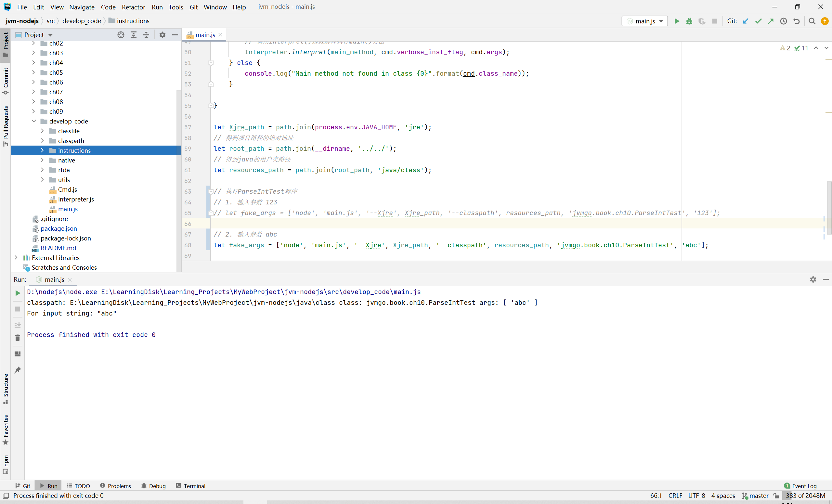Click the memory indicator 383 of 2048M
832x504 pixels.
tap(805, 496)
